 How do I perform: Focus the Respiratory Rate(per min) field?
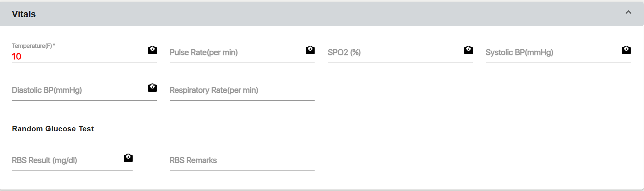tap(242, 90)
